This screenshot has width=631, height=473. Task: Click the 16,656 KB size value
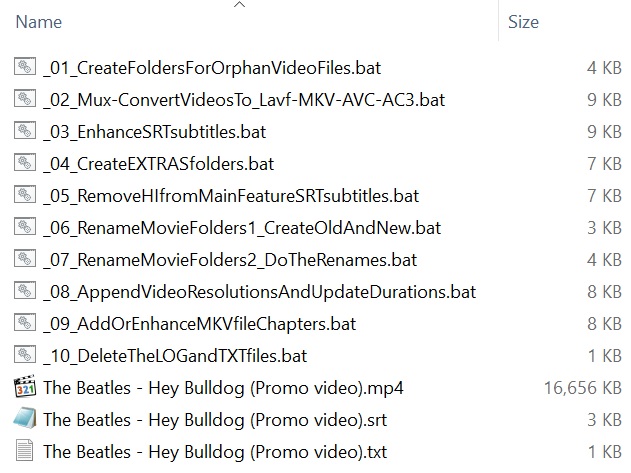tap(583, 388)
